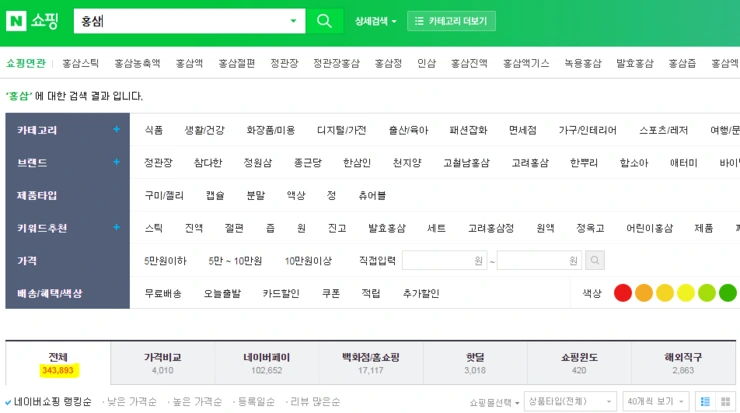Click the Naver N logo icon
The height and width of the screenshot is (413, 740).
point(16,21)
